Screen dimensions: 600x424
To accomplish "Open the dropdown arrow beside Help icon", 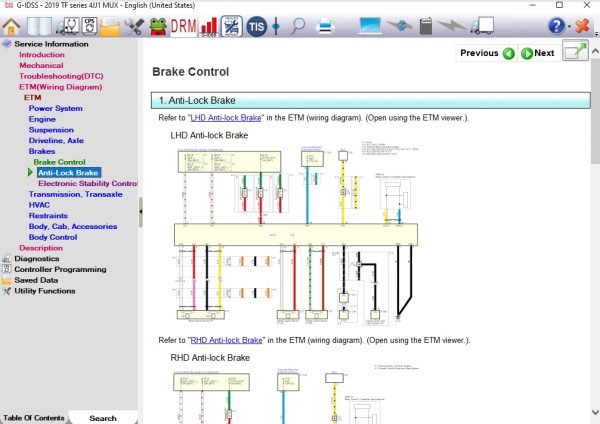I will pos(569,26).
